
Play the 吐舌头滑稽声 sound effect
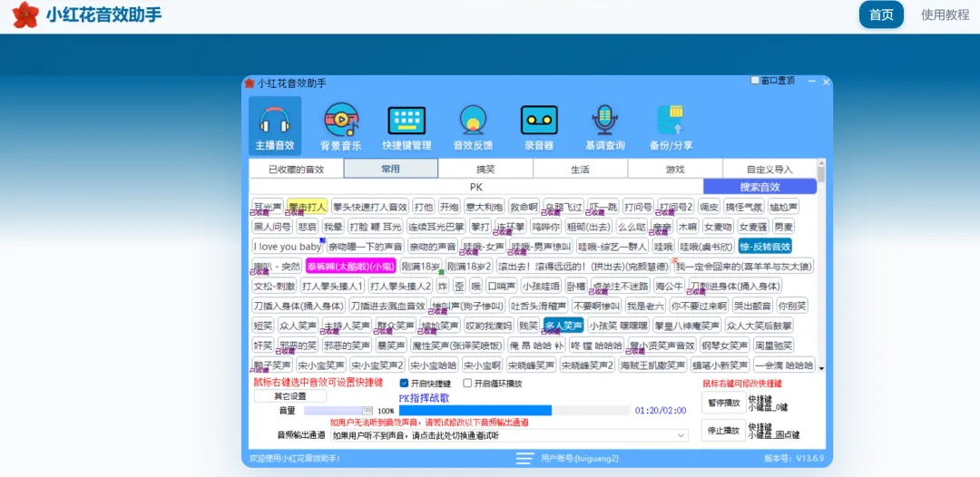tap(538, 306)
